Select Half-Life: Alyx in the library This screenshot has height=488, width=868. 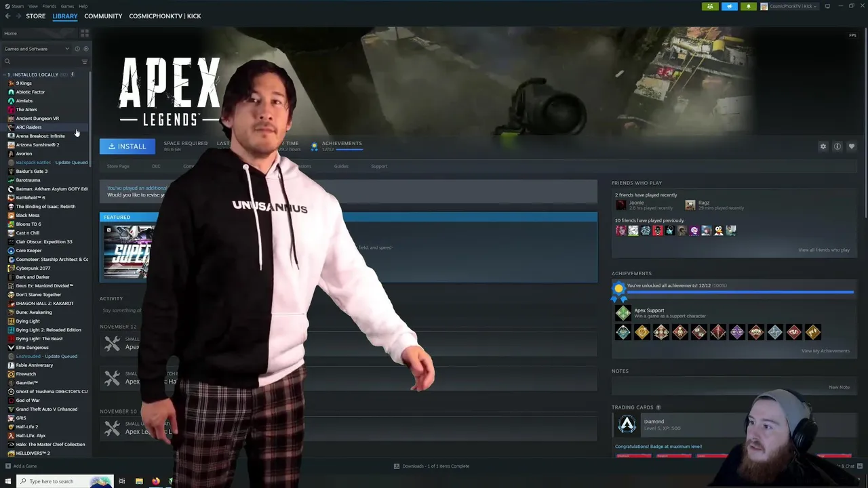tap(31, 436)
